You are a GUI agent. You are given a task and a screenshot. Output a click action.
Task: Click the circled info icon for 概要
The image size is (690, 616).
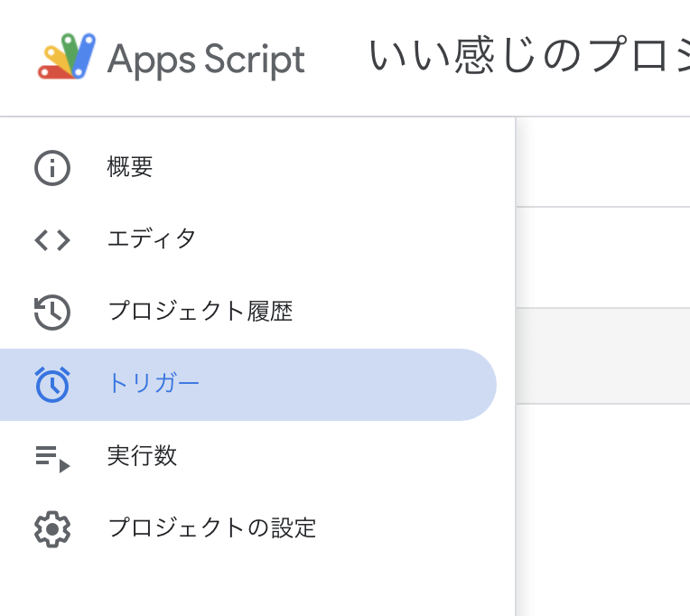pyautogui.click(x=52, y=168)
